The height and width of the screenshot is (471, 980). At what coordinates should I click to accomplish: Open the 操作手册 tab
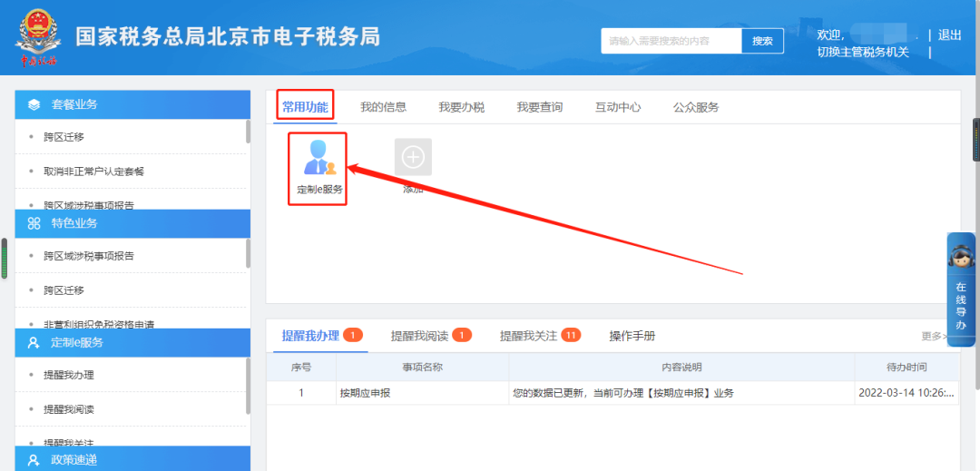(x=632, y=336)
